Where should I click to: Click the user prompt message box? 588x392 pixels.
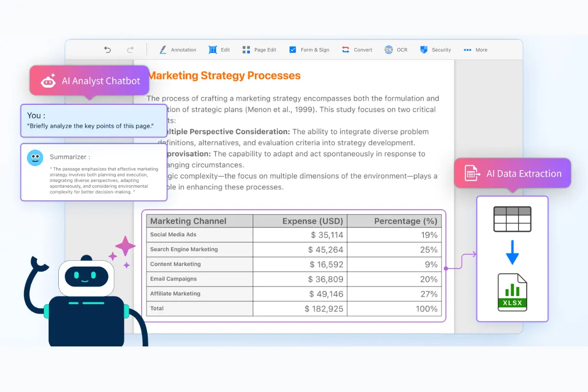94,121
